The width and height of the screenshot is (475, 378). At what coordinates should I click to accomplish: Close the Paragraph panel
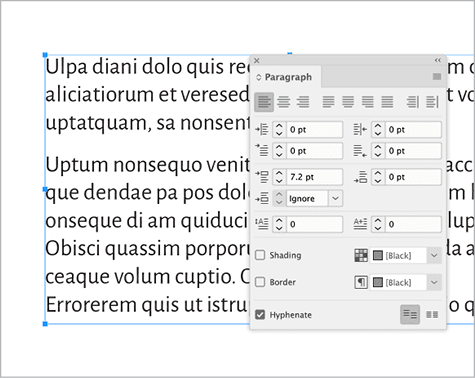257,60
